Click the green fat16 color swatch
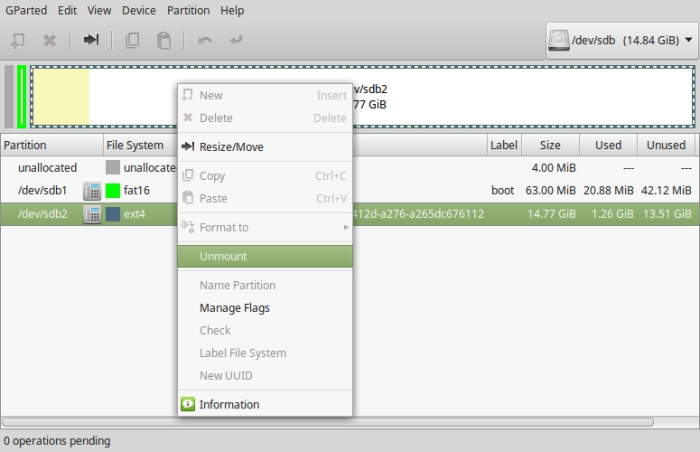The height and width of the screenshot is (452, 700). click(112, 191)
